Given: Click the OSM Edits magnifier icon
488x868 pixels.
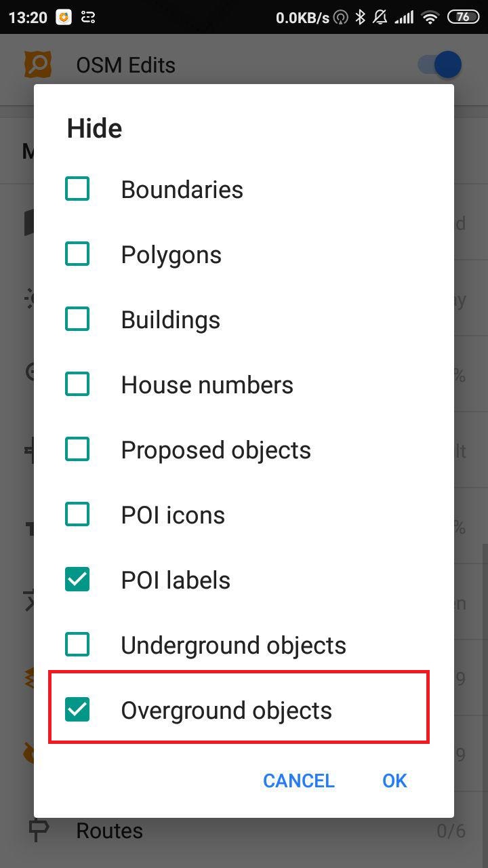Looking at the screenshot, I should (38, 65).
